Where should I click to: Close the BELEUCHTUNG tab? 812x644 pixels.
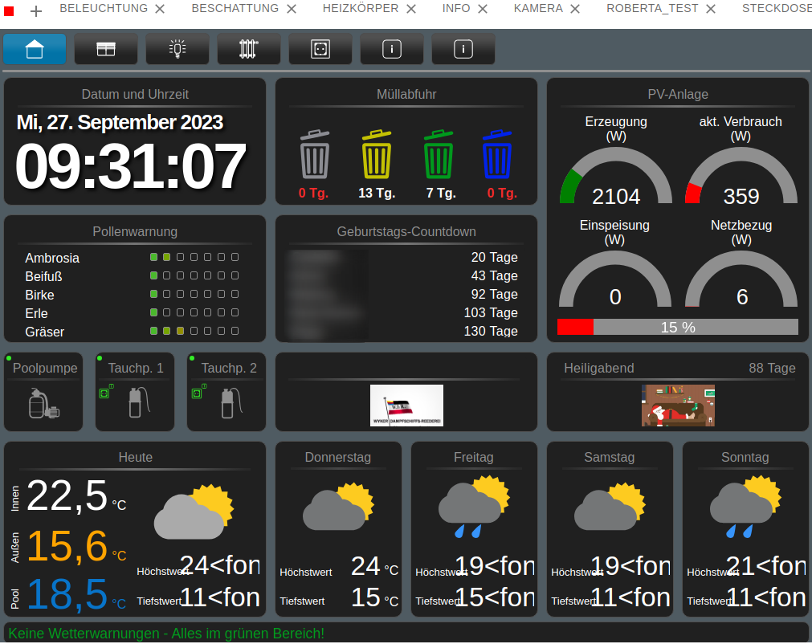coord(160,9)
